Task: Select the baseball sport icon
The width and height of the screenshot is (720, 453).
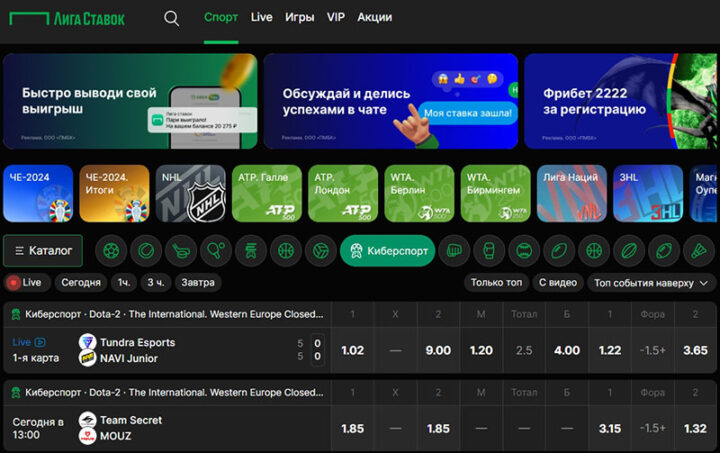Action: 524,251
